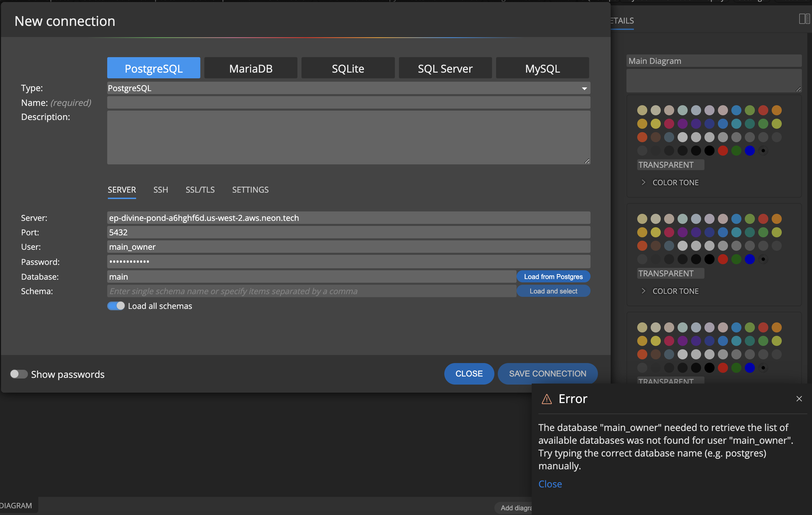Pick the tan swatch starting first palette
The height and width of the screenshot is (515, 812).
(642, 110)
